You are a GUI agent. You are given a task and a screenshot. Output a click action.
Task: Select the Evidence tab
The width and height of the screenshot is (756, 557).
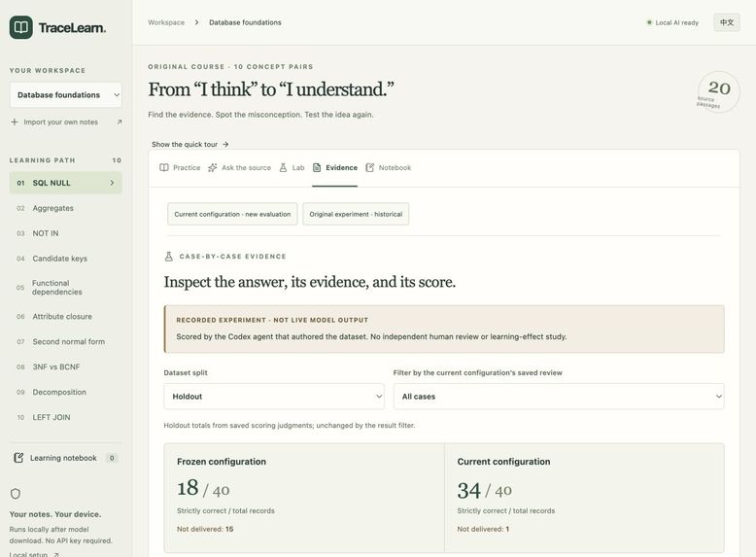coord(335,168)
